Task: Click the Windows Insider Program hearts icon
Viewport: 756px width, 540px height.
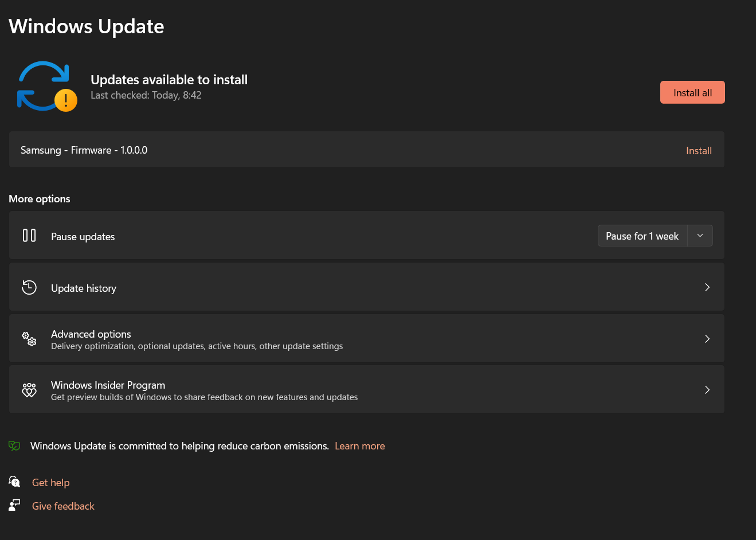Action: point(29,390)
